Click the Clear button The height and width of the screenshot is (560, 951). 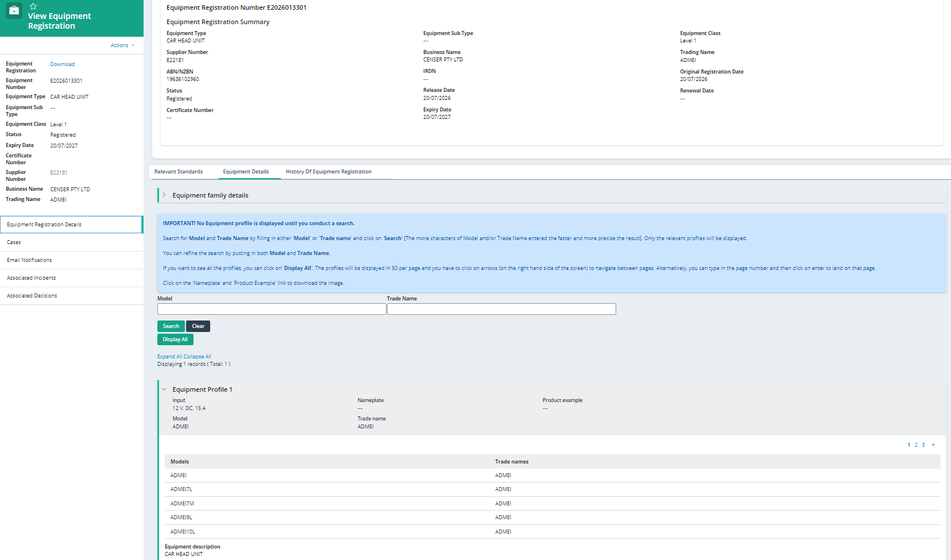pos(198,326)
